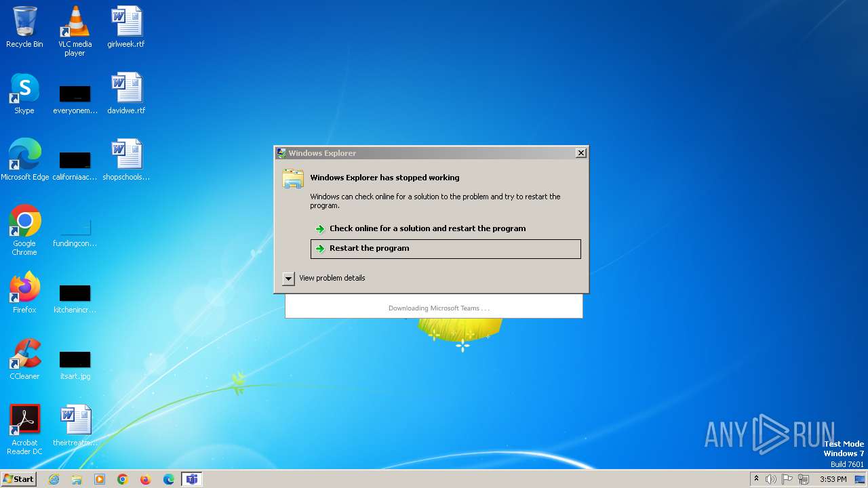Select the kitchenincr... file icon

pos(75,298)
